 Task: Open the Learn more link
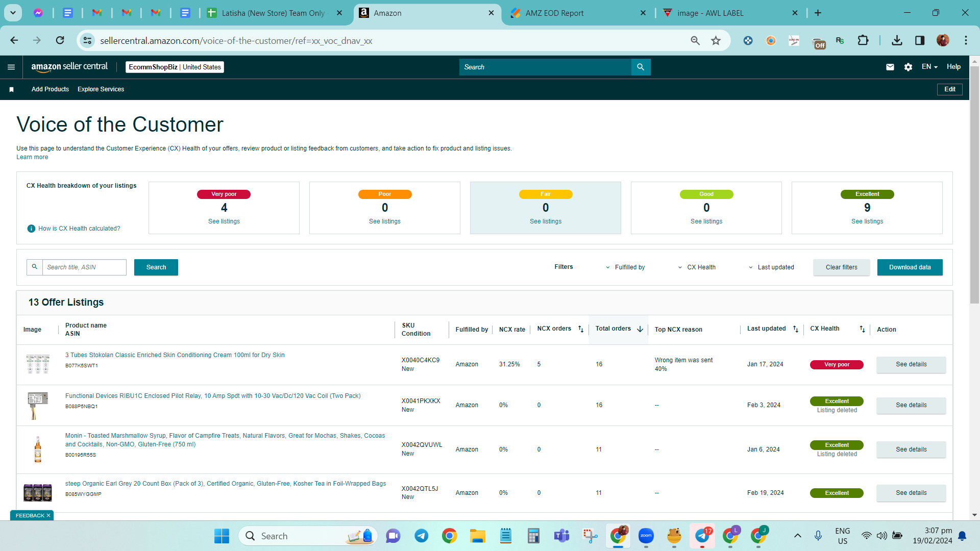pos(32,157)
